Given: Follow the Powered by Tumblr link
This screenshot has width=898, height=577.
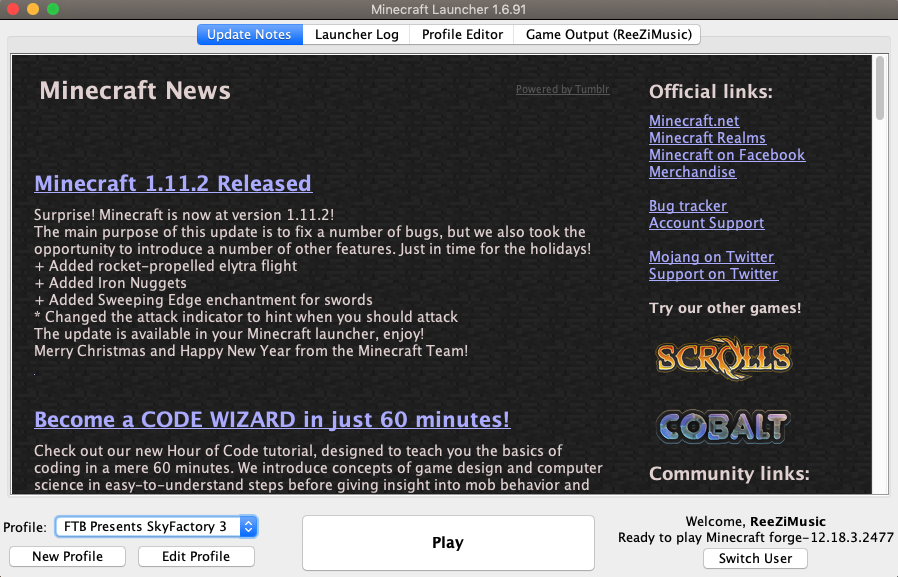Looking at the screenshot, I should point(562,89).
